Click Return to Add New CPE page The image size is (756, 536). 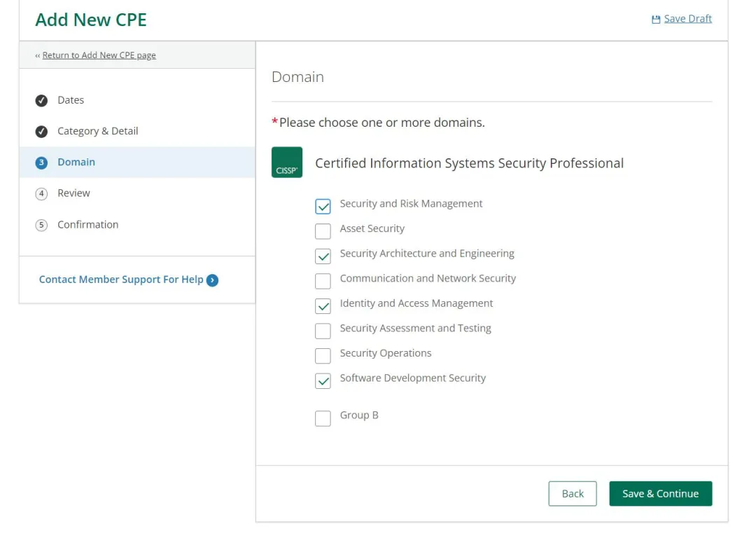(x=99, y=55)
